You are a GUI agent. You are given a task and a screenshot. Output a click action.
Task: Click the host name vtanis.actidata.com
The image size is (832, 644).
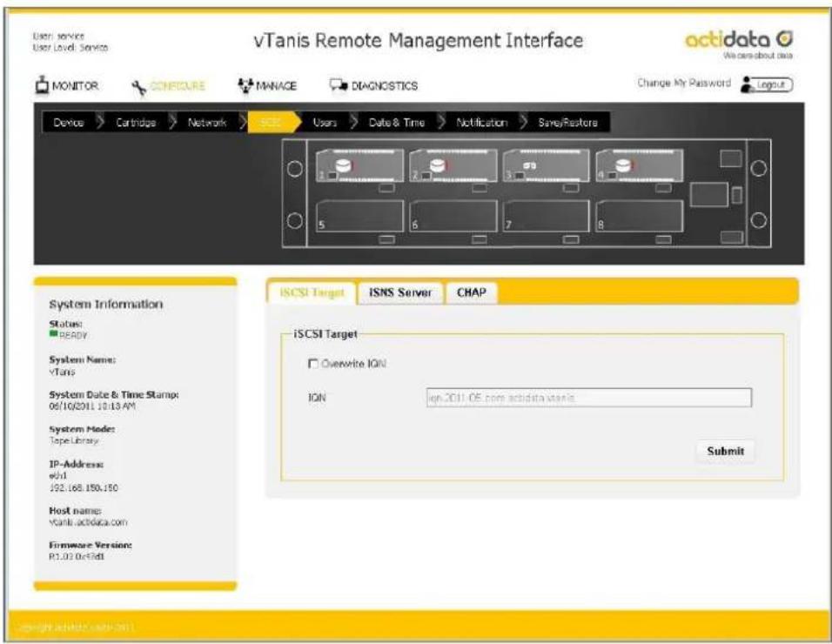click(88, 522)
